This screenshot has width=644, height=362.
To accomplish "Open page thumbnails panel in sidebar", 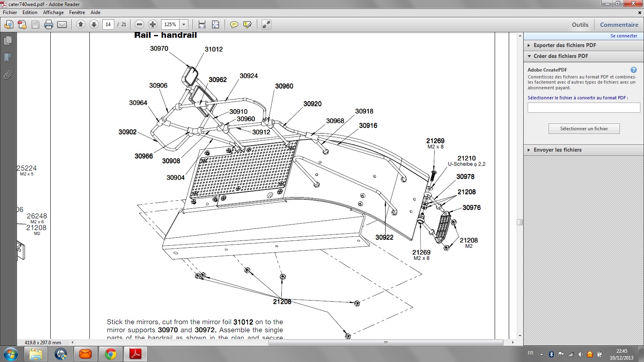I will (8, 41).
